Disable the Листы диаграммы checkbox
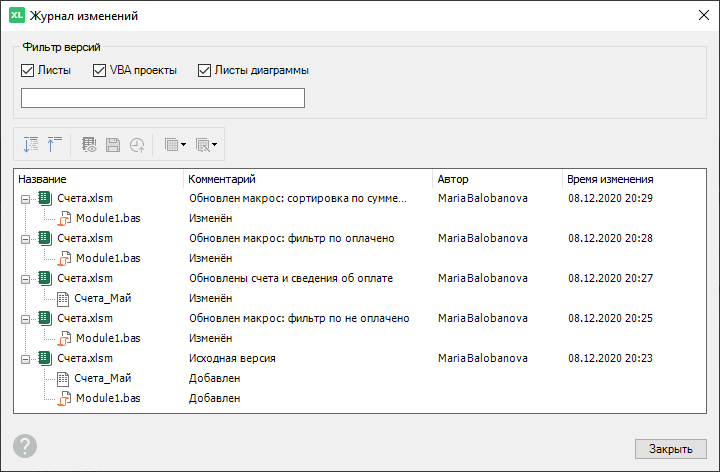The width and height of the screenshot is (720, 472). click(x=205, y=71)
